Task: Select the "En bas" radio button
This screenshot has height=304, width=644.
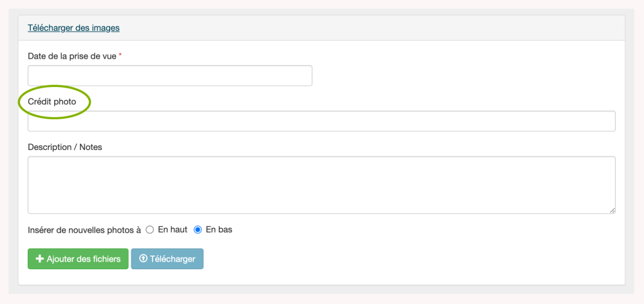Action: coord(198,229)
